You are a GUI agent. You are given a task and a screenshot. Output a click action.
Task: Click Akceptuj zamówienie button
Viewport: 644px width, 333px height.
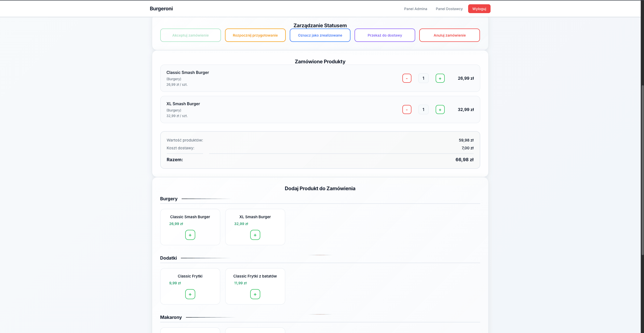tap(190, 35)
